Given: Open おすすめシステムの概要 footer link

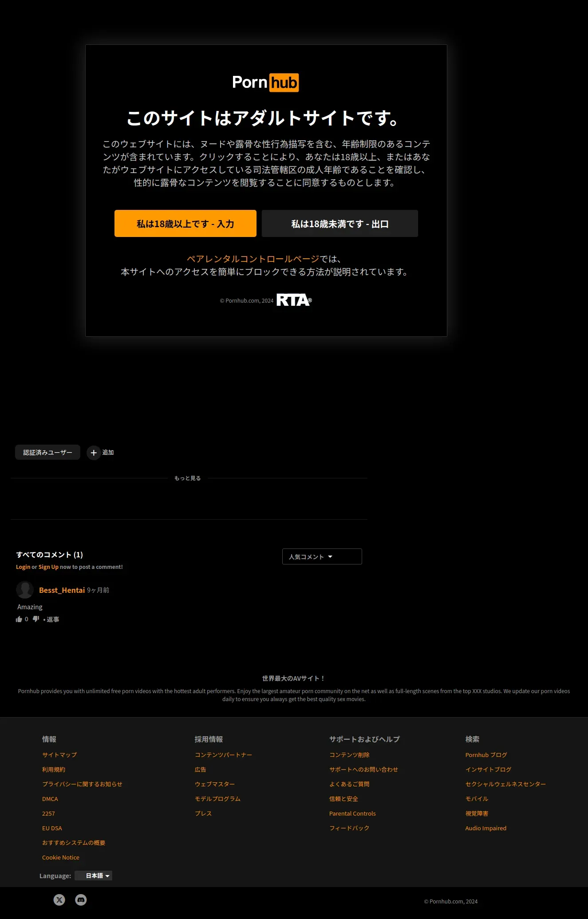Looking at the screenshot, I should [74, 843].
